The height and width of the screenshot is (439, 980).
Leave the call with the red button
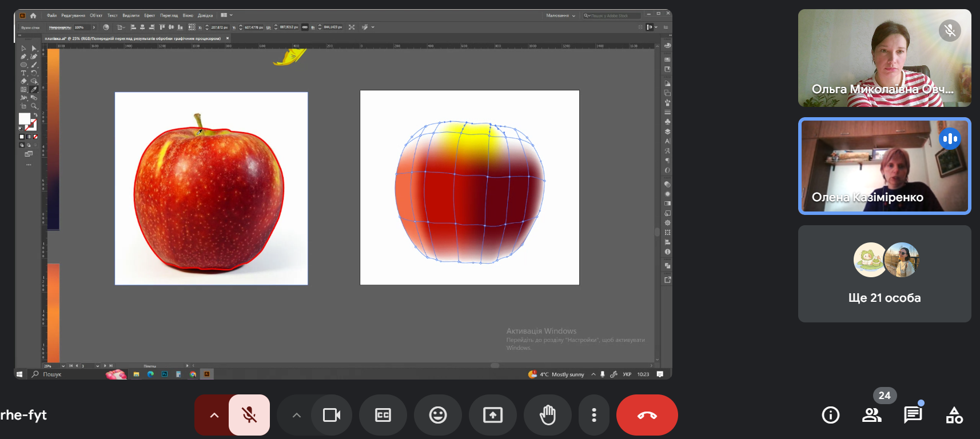[x=647, y=415]
